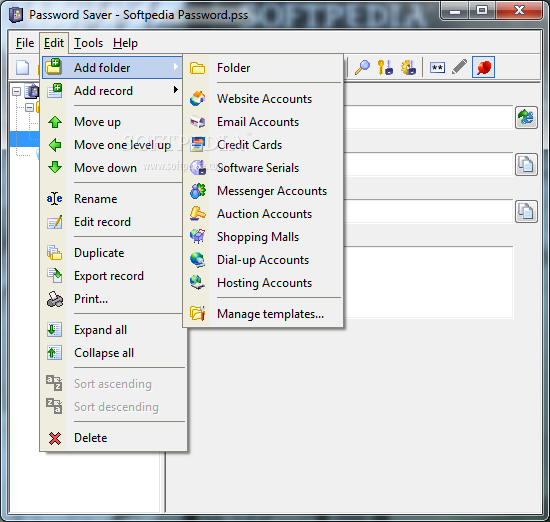The height and width of the screenshot is (522, 550).
Task: Add a Shopping Malls folder
Action: (263, 237)
